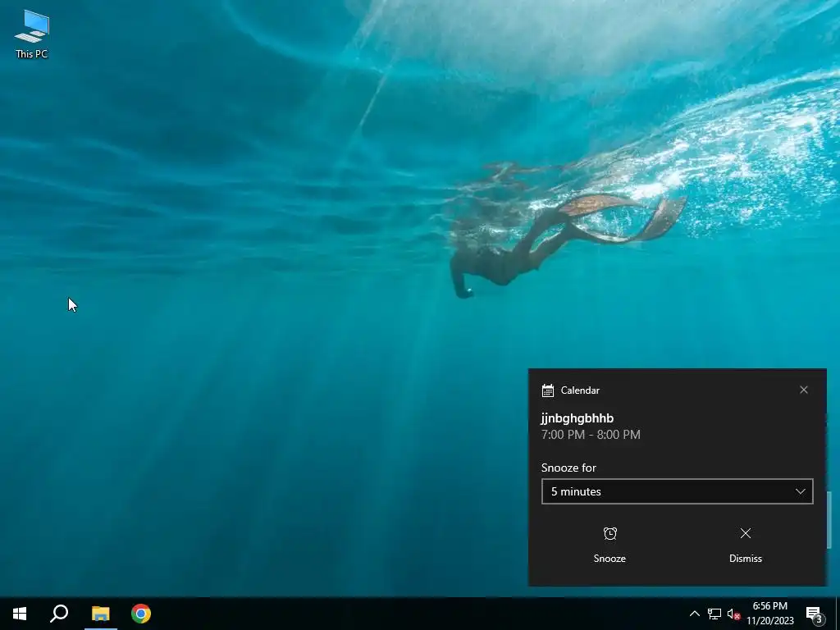840x630 pixels.
Task: Open the jjnbghgbhhb event title
Action: (x=577, y=418)
